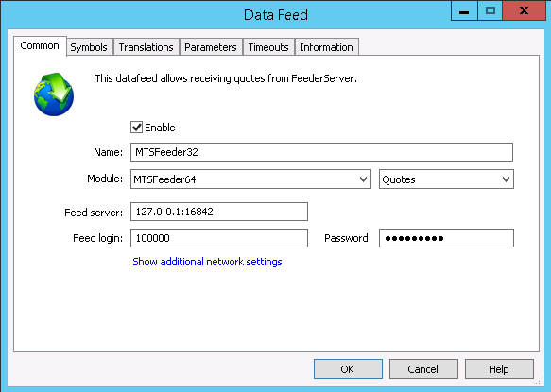Image resolution: width=551 pixels, height=392 pixels.
Task: Select the Timeouts tab
Action: (268, 47)
